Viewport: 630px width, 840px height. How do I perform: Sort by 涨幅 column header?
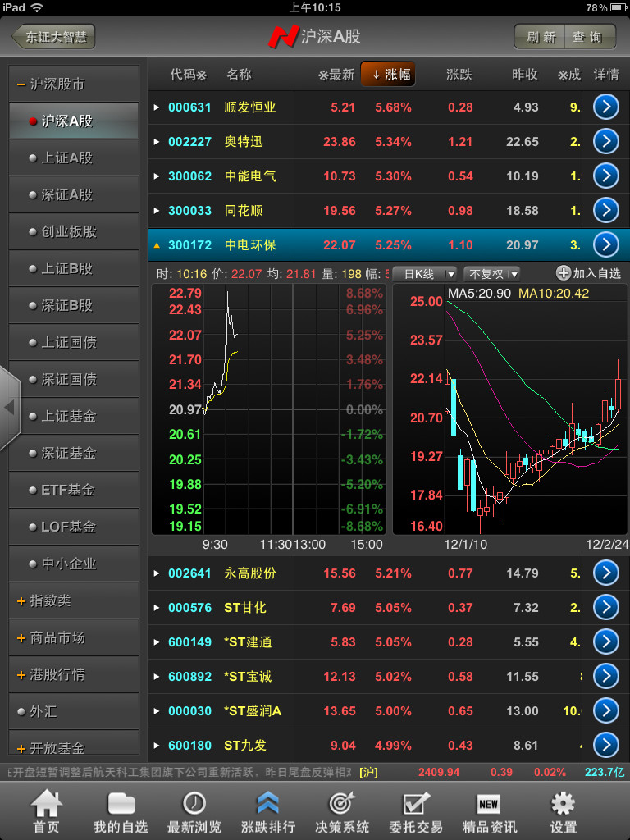388,74
